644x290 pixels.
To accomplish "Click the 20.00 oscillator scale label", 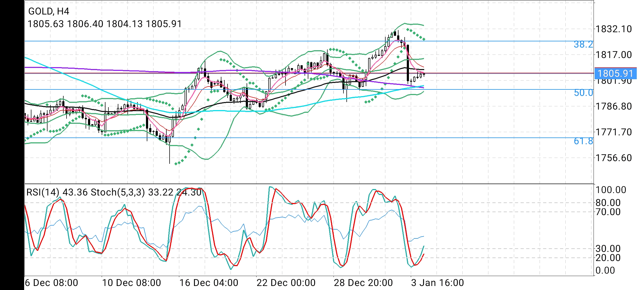I will click(608, 258).
